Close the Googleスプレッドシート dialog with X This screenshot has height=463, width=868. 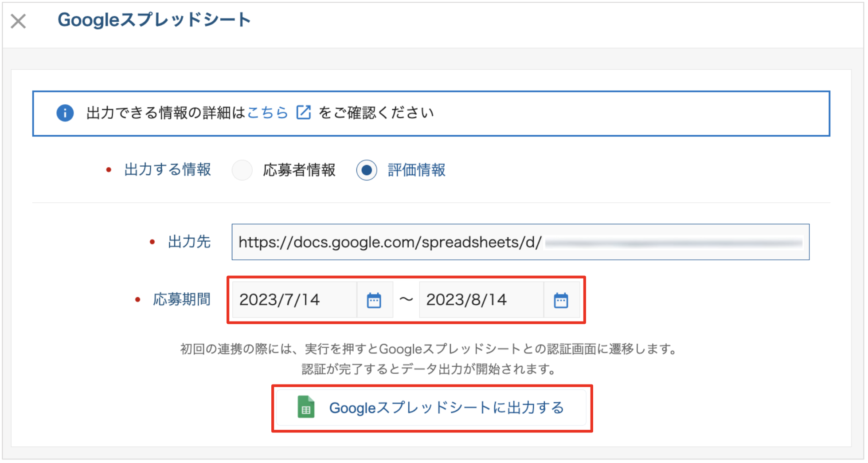[x=18, y=21]
